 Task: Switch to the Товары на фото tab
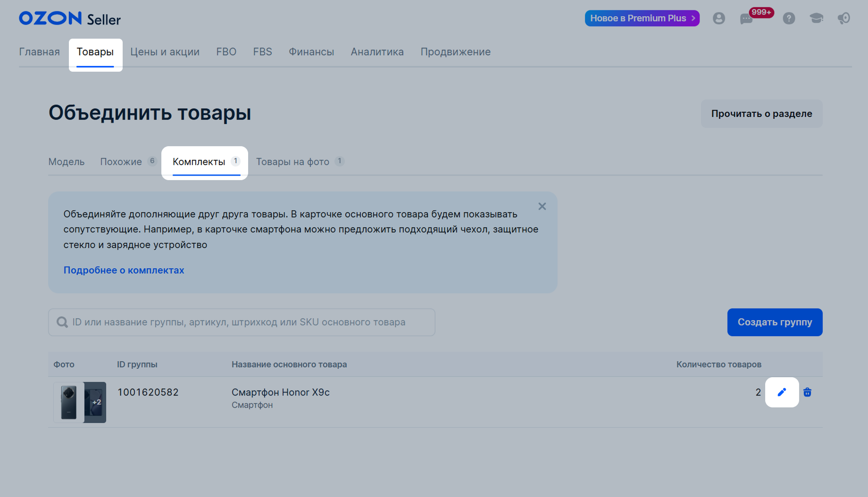pos(300,162)
